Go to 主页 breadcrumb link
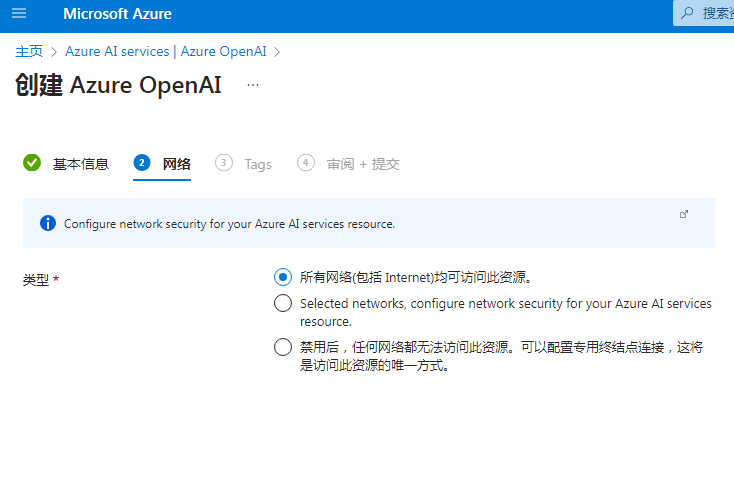Screen dimensions: 734x481 click(x=29, y=51)
